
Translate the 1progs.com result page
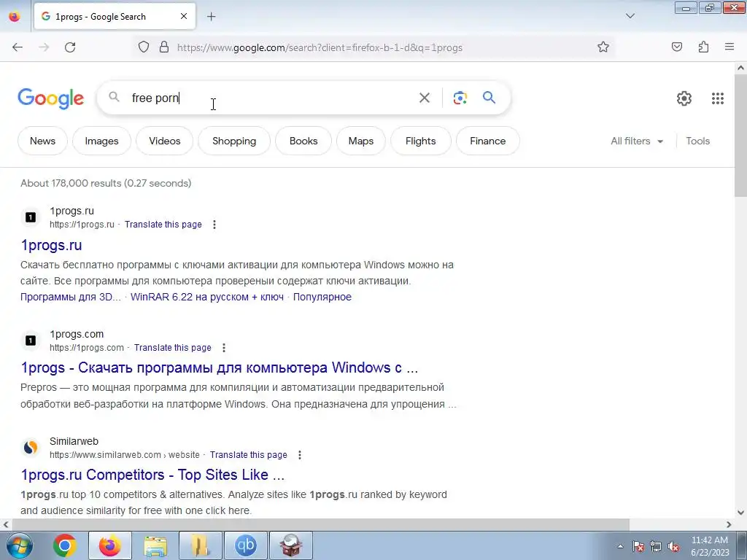[x=172, y=348]
